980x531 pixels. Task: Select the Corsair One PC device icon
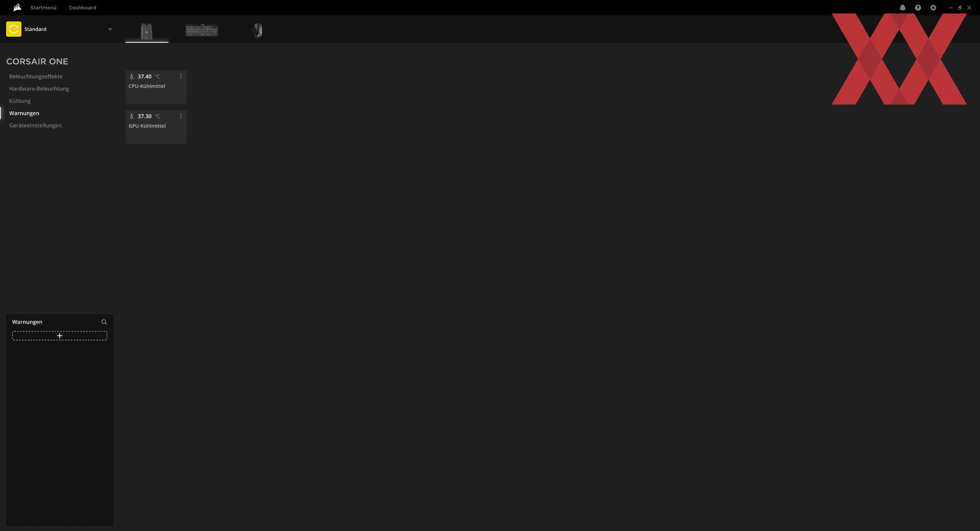click(x=146, y=31)
